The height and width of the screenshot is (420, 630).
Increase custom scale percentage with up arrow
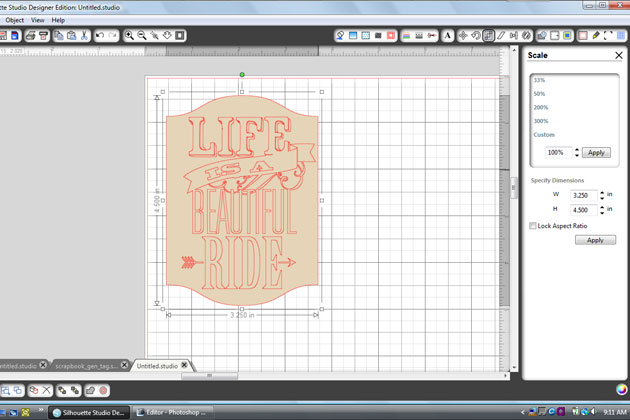(x=575, y=150)
